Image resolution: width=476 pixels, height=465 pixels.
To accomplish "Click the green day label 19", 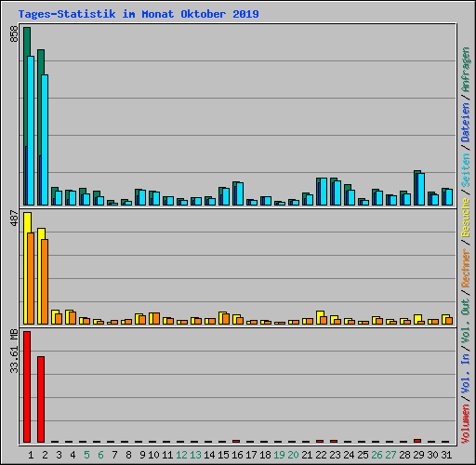I will click(x=279, y=455).
